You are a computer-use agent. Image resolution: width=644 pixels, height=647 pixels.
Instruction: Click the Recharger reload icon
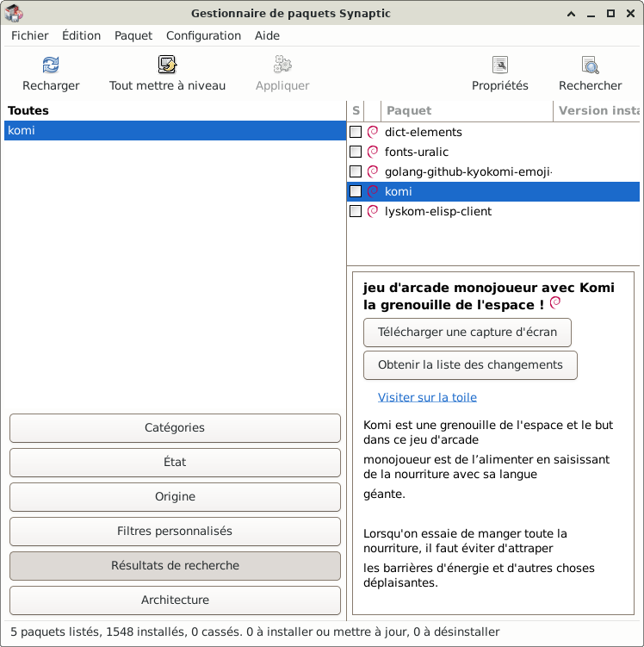[51, 65]
